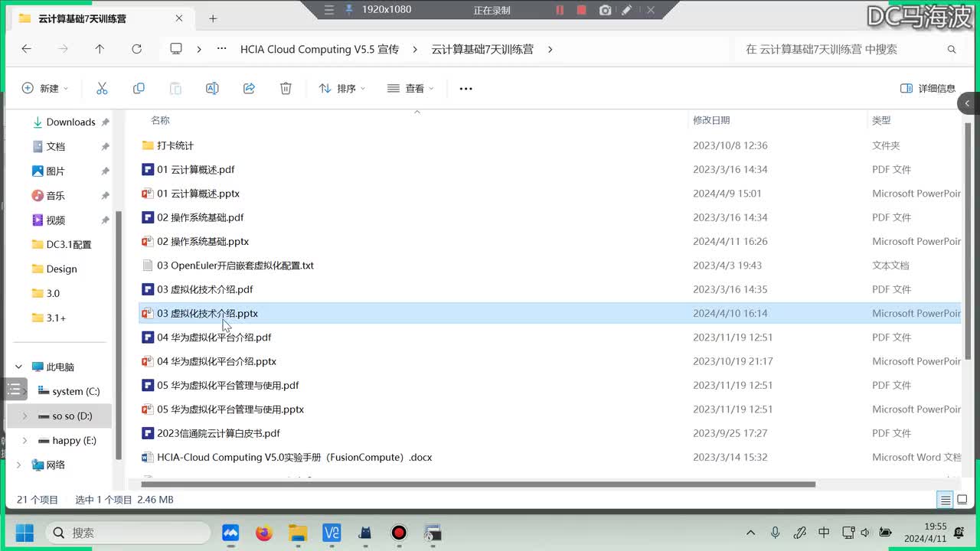Screen dimensions: 980x551
Task: Click the volume speaker tray icon
Action: pyautogui.click(x=865, y=533)
